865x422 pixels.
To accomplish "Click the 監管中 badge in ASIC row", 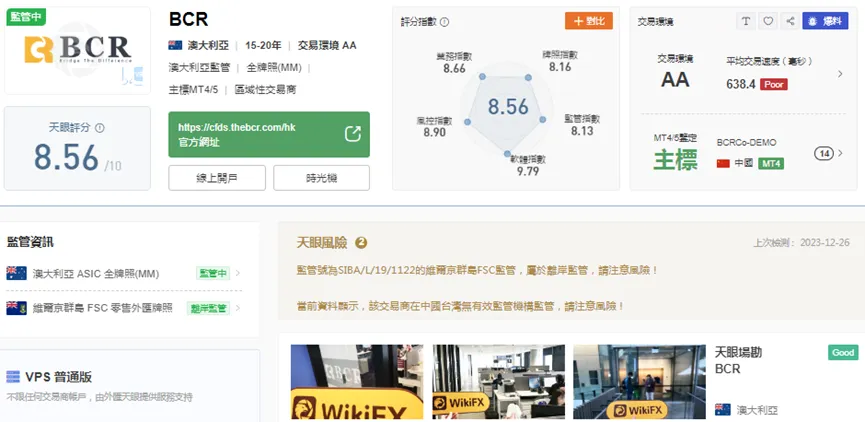I will click(212, 273).
